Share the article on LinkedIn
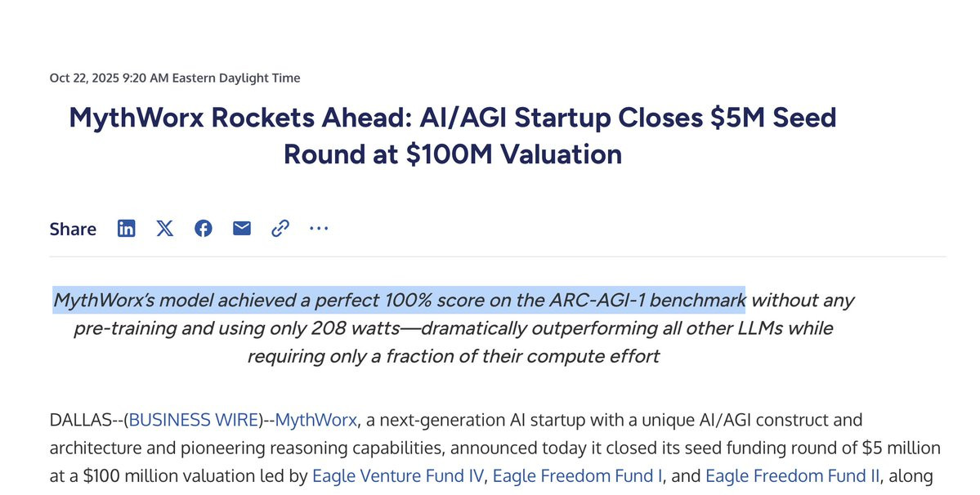 pos(126,229)
